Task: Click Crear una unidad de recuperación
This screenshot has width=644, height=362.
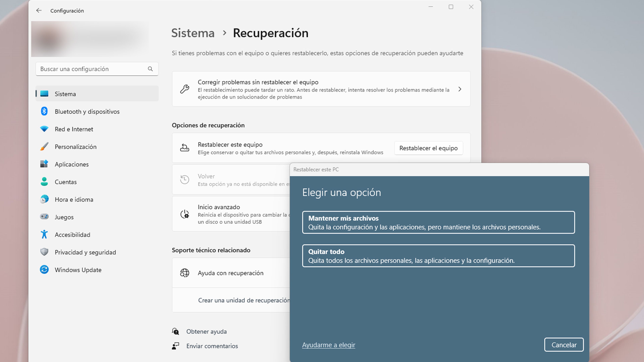Action: 244,300
